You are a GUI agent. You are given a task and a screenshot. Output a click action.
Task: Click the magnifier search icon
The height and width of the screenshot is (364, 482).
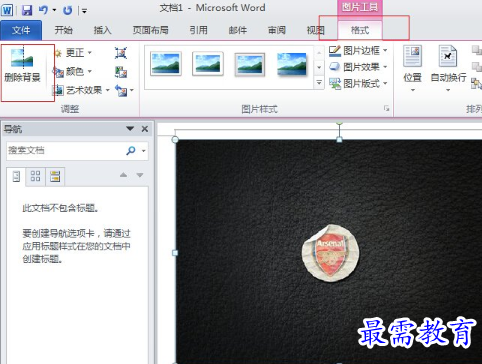tap(131, 150)
